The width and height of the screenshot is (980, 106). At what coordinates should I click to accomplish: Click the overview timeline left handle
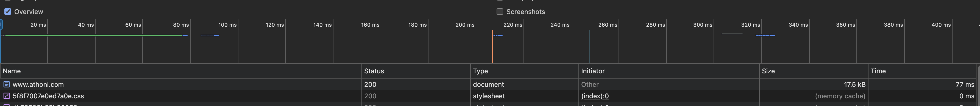tap(1, 25)
